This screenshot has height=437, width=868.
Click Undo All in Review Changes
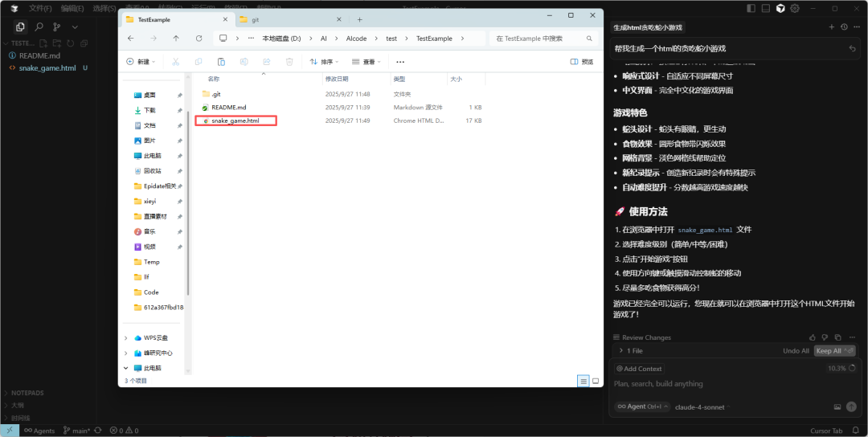click(x=795, y=351)
